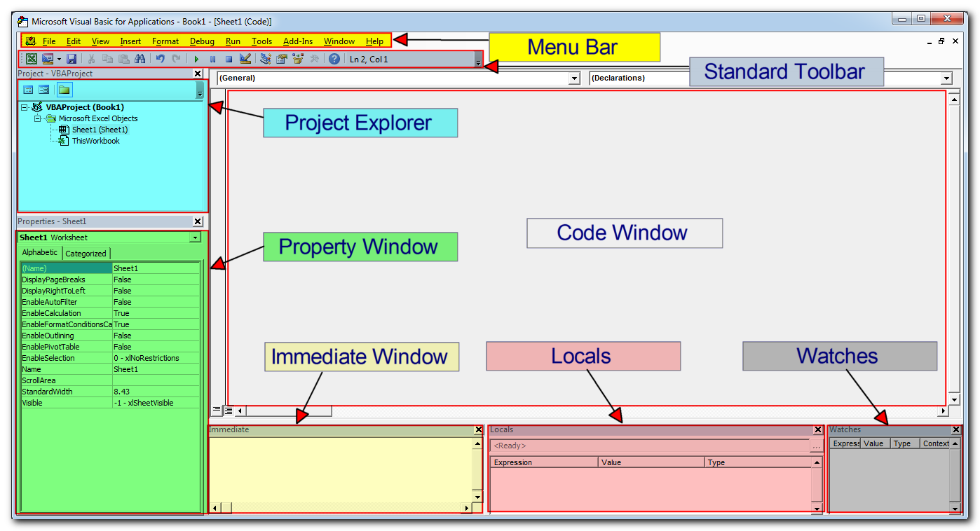Click the green Run Sub play icon
This screenshot has height=531, width=980.
pos(196,60)
